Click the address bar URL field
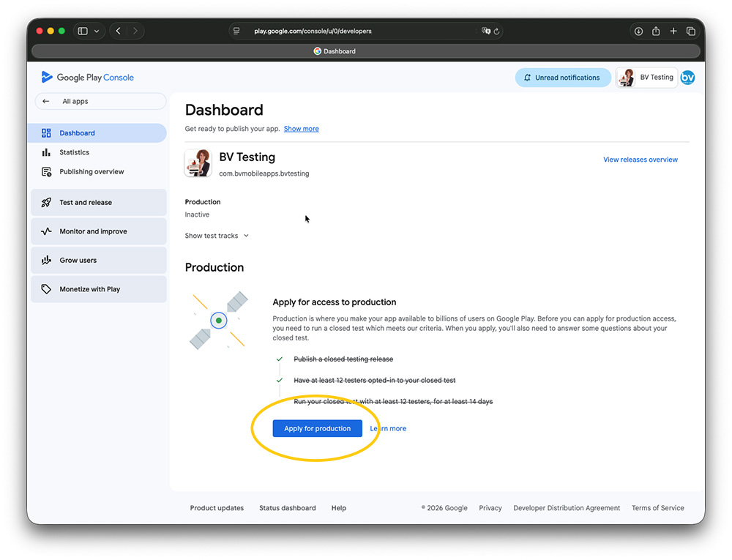 (365, 31)
